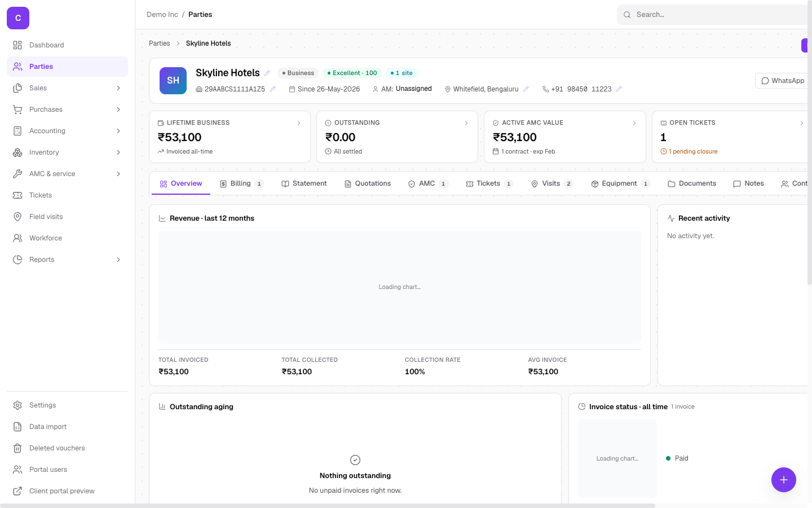Open Outstanding card arrow
Screen dimensions: 812x508
(466, 123)
